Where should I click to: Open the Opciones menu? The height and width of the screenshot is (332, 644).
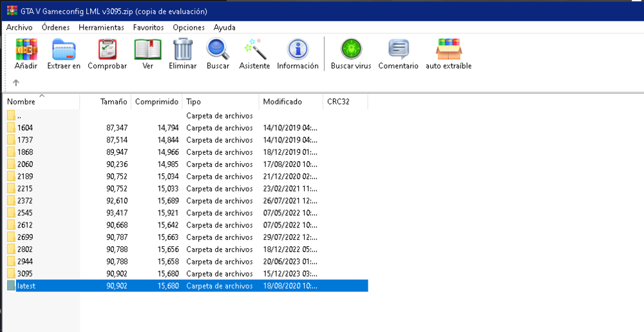point(189,28)
